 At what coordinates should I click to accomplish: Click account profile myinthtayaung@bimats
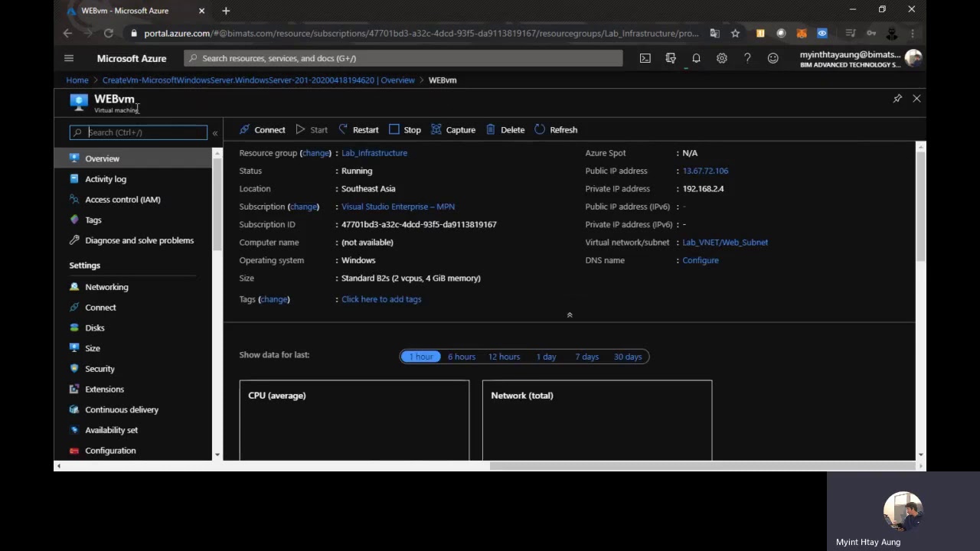coord(861,58)
